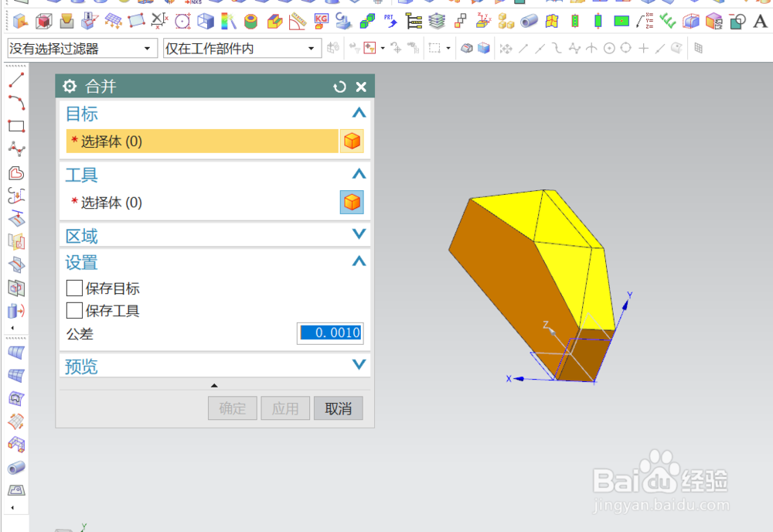Open the 合并 dialog settings gear

70,87
